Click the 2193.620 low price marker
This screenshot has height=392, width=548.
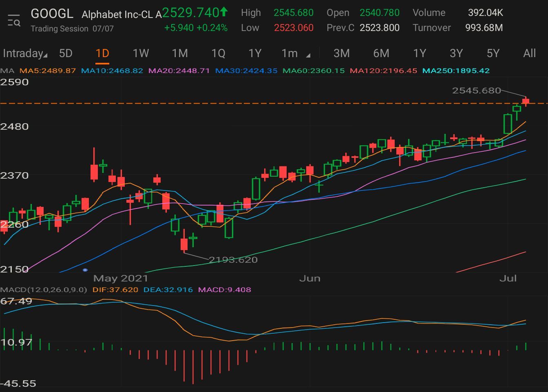tap(233, 260)
